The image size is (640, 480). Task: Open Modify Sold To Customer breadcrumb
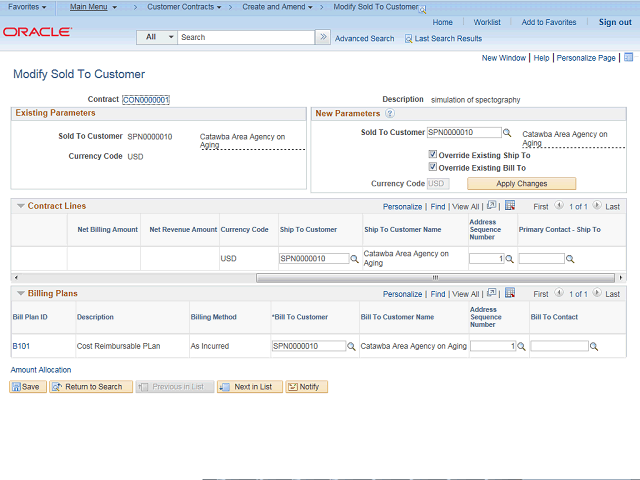point(376,7)
